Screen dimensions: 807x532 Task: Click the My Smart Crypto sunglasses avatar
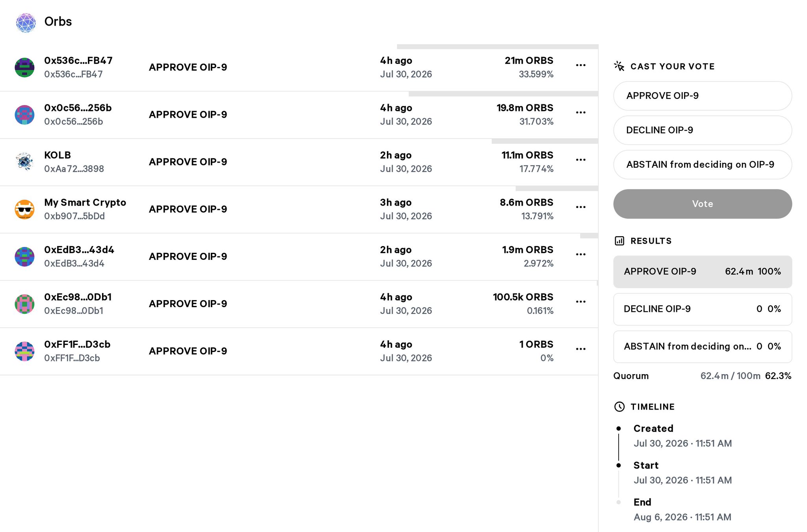(x=24, y=209)
